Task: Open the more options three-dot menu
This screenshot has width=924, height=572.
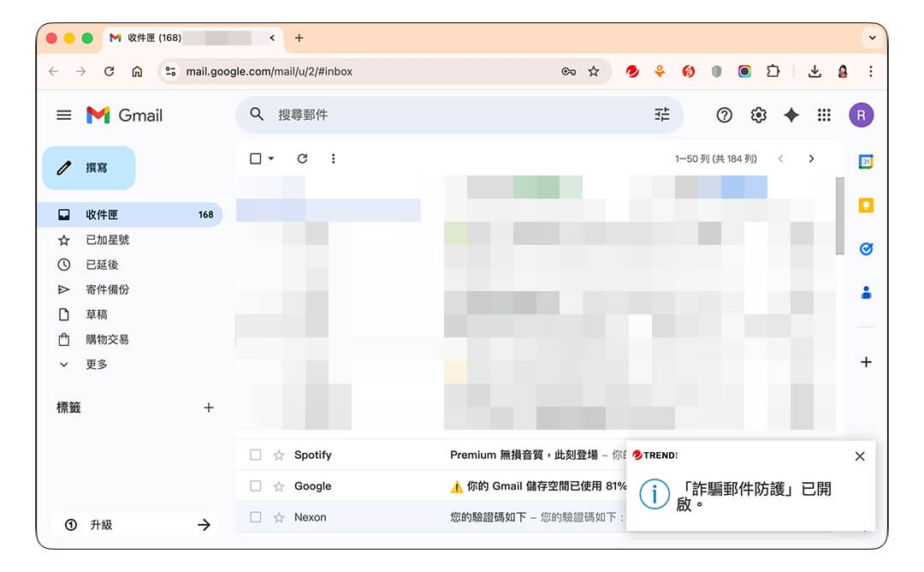Action: pos(334,158)
